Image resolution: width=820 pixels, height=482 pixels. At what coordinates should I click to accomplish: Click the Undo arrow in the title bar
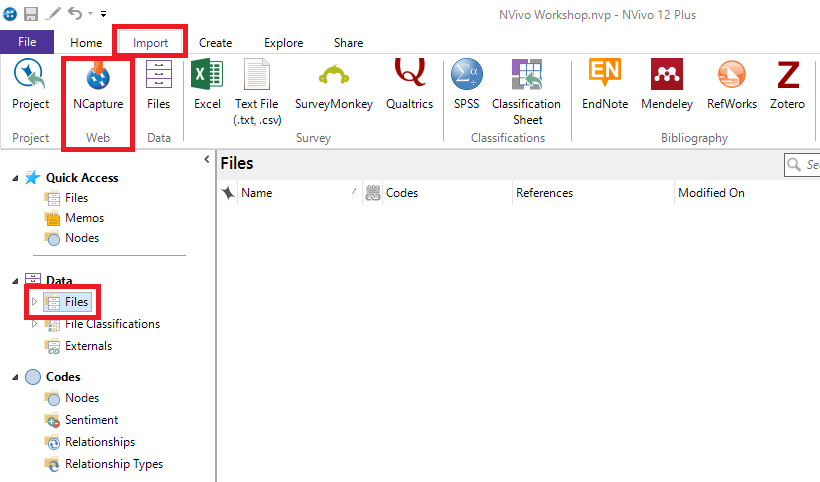75,13
